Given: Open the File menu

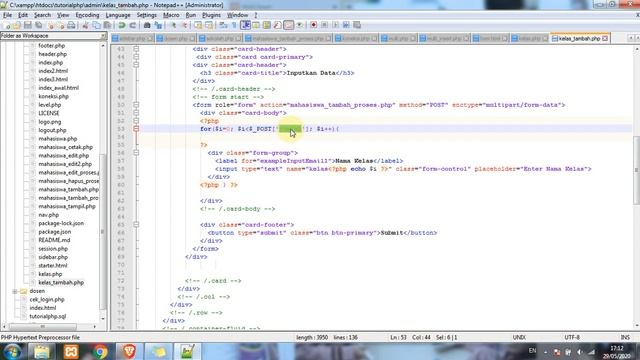Looking at the screenshot, I should 7,15.
